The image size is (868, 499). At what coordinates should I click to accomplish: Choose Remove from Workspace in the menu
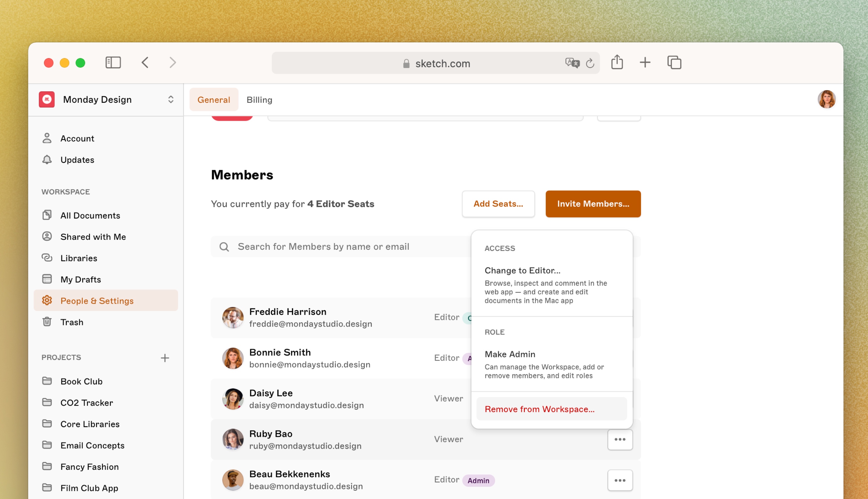551,409
